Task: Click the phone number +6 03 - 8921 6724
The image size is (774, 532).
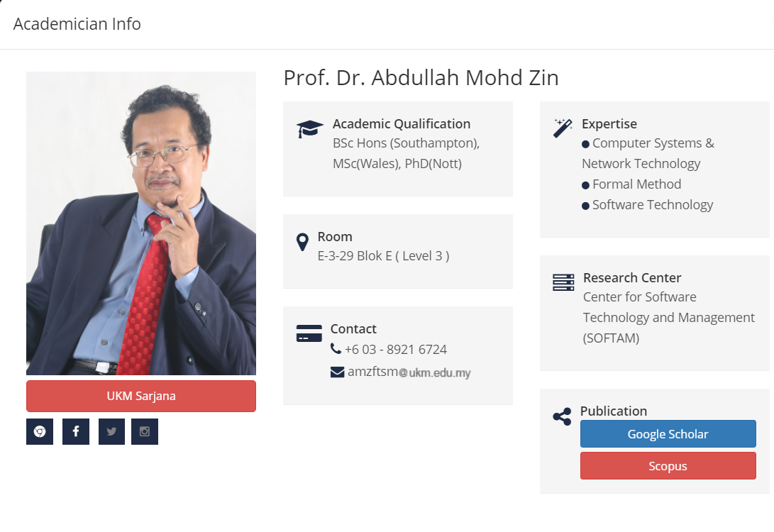Action: pos(395,350)
